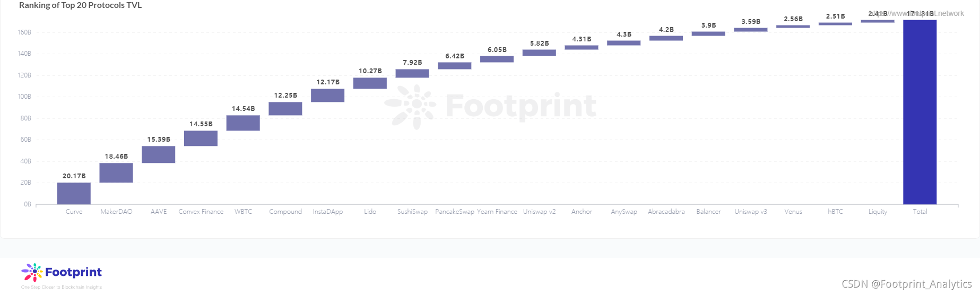The width and height of the screenshot is (980, 295).
Task: Select the Abracadabra bar segment
Action: pyautogui.click(x=666, y=38)
